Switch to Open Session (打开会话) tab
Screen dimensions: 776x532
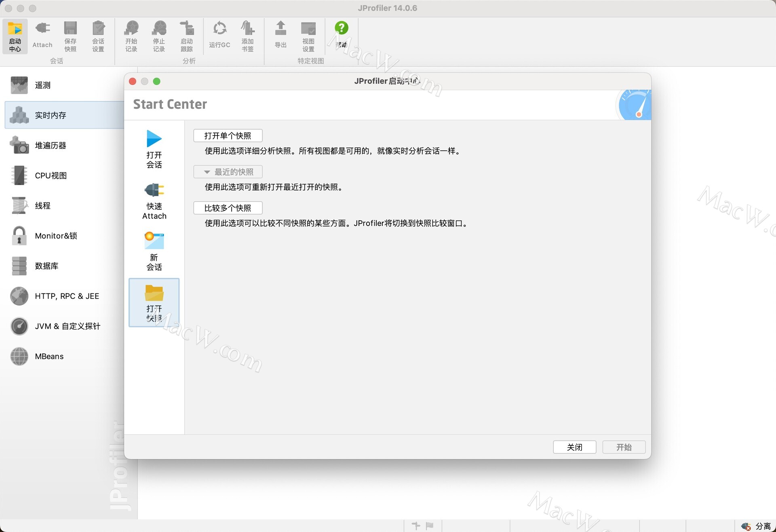click(x=154, y=149)
